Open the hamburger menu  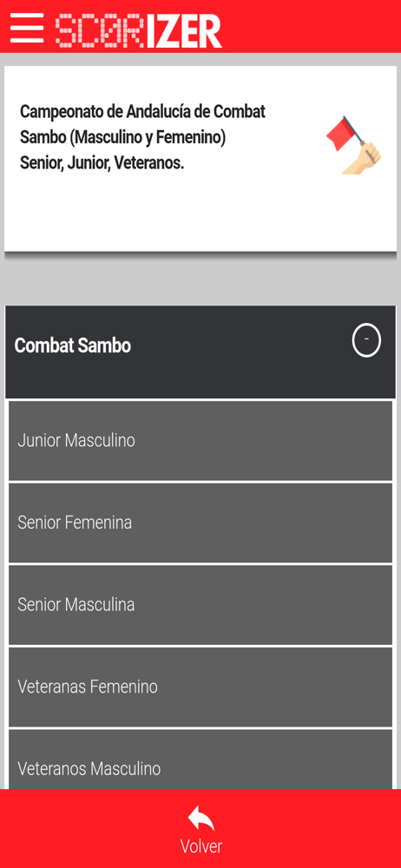click(x=27, y=27)
